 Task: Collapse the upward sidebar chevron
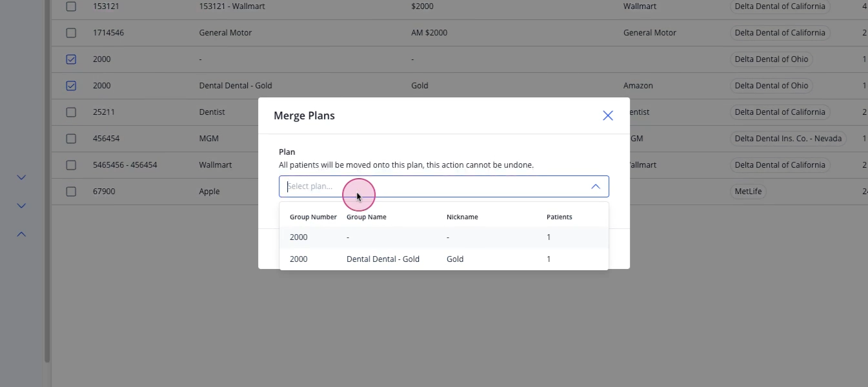click(21, 234)
